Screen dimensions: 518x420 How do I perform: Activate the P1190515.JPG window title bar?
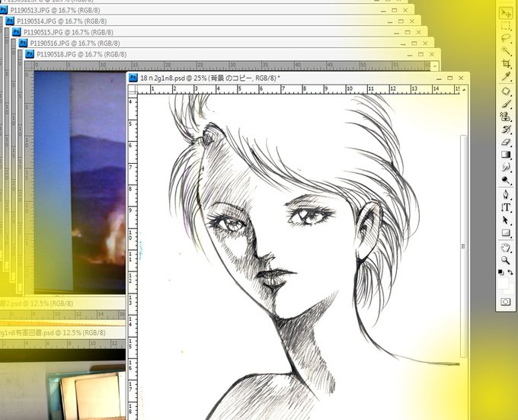[x=218, y=32]
